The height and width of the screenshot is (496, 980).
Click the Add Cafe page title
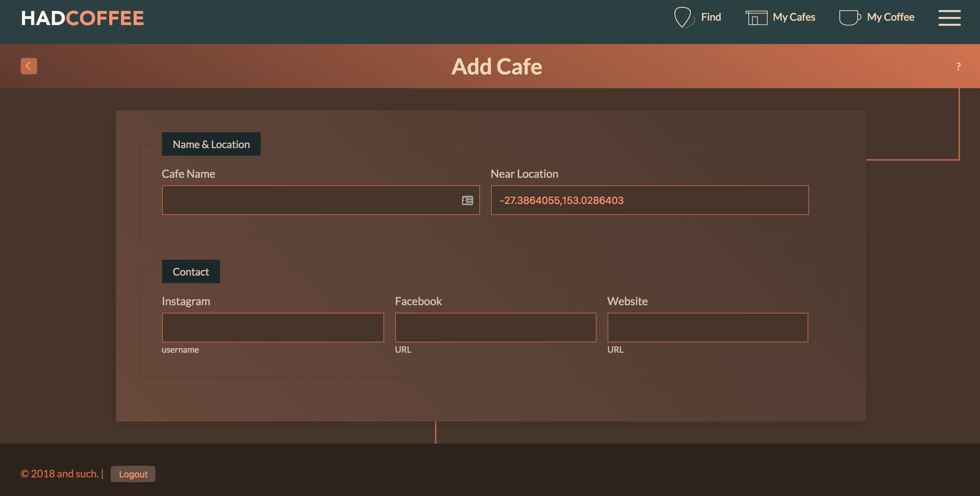(x=496, y=66)
